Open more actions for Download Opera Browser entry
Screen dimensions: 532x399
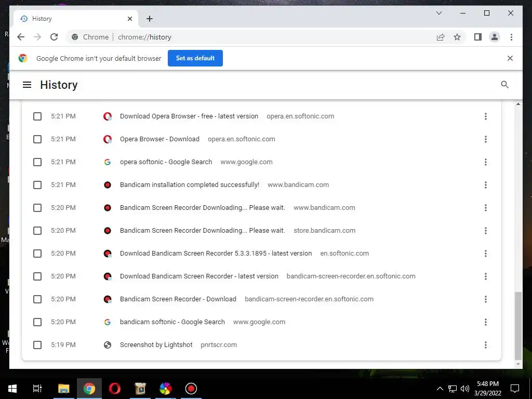[x=486, y=116]
